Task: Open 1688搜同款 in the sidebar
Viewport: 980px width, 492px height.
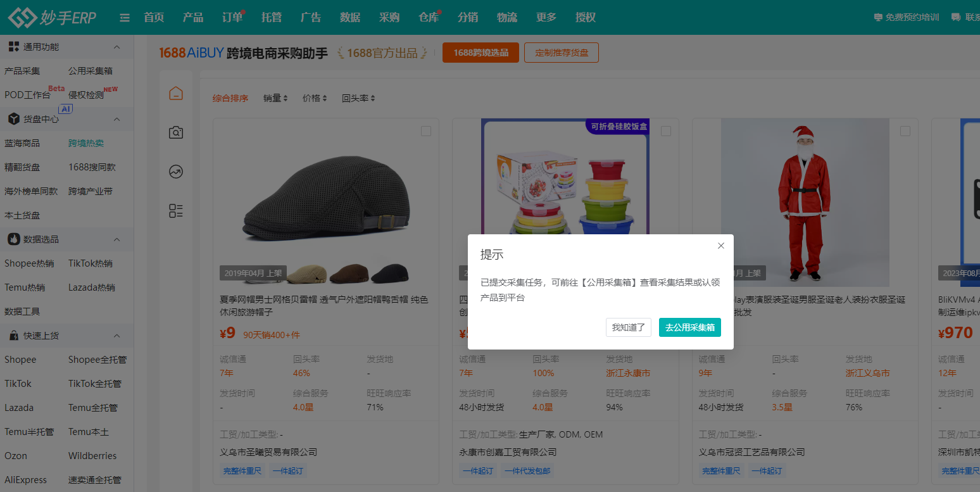Action: (92, 167)
